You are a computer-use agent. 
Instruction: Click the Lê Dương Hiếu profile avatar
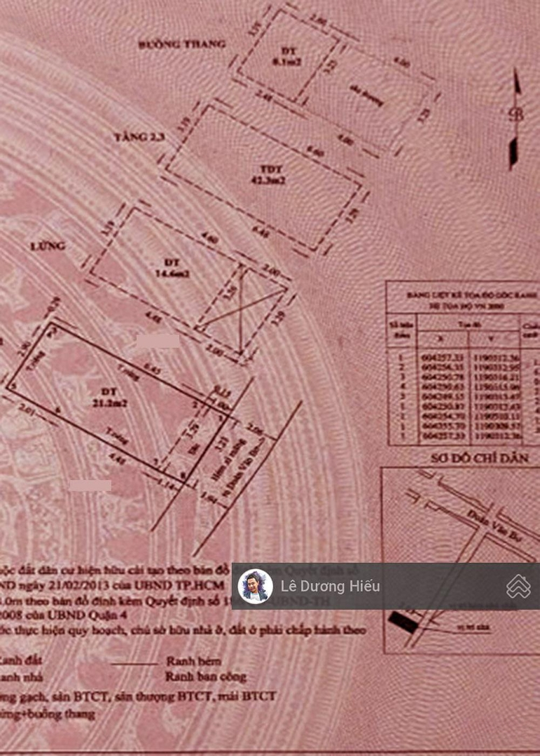[255, 586]
